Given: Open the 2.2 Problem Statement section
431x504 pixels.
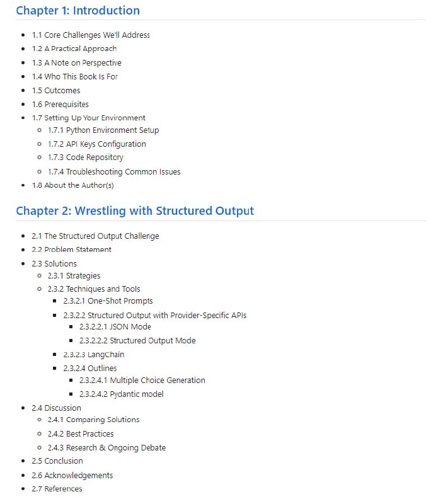Looking at the screenshot, I should coord(71,250).
